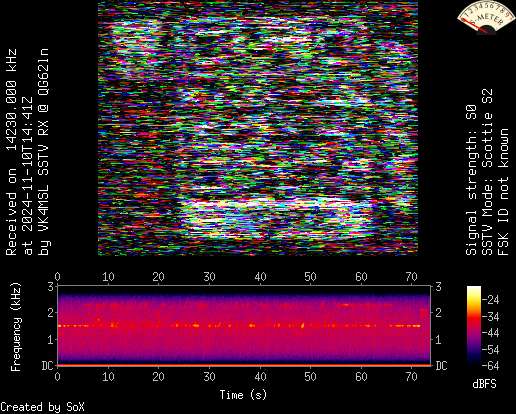516x414 pixels.
Task: Click the 'FSK ID not known' text
Action: 503,192
